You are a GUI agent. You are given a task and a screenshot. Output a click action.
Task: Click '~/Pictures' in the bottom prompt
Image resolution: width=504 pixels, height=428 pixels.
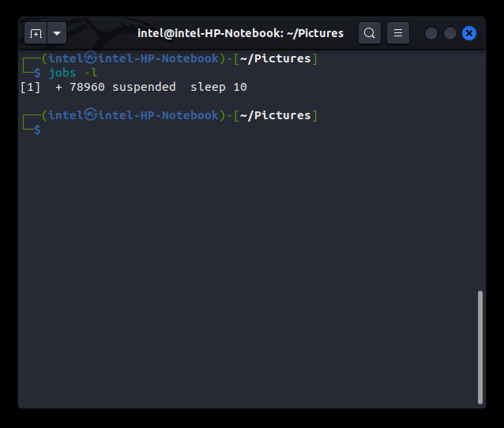[275, 115]
